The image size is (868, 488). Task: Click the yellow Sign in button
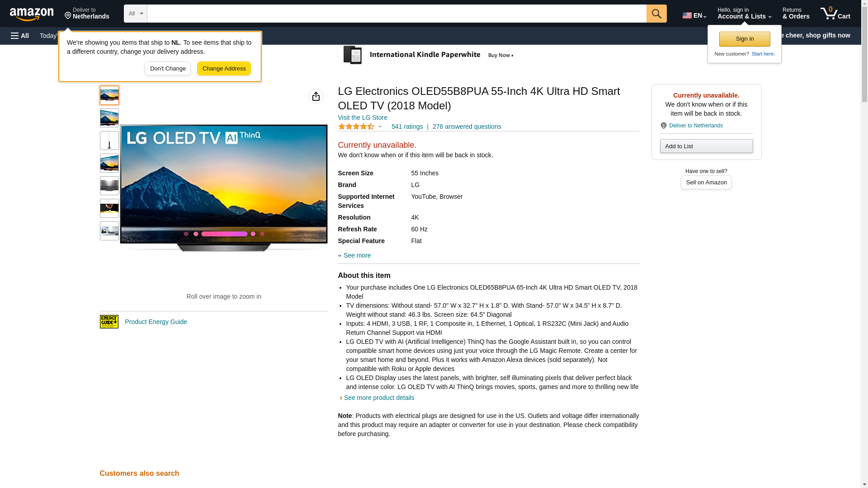tap(745, 39)
